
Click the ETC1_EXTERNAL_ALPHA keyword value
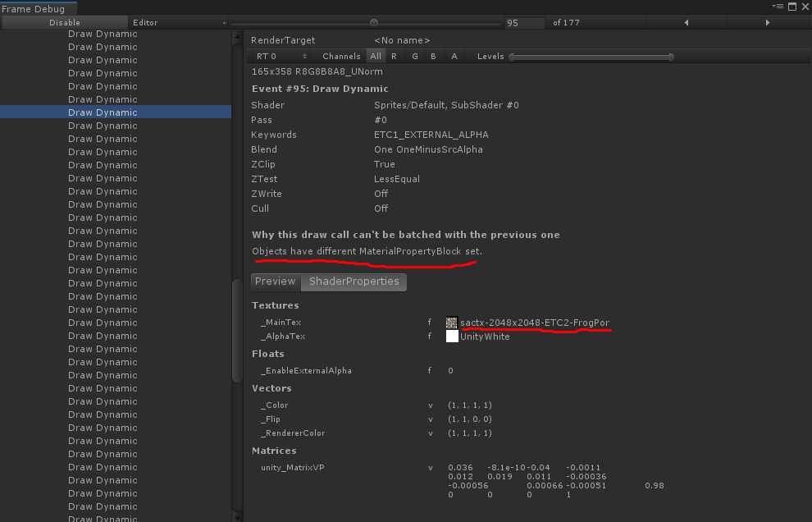pos(431,135)
